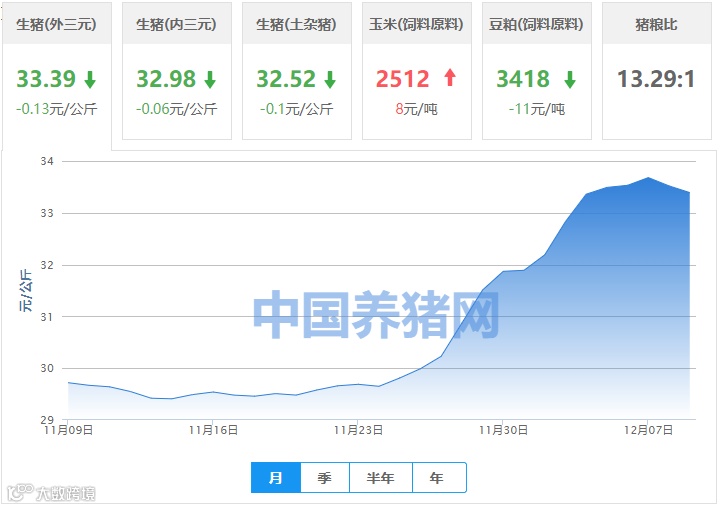
Task: Click the 30 y-axis label
Action: tap(47, 368)
